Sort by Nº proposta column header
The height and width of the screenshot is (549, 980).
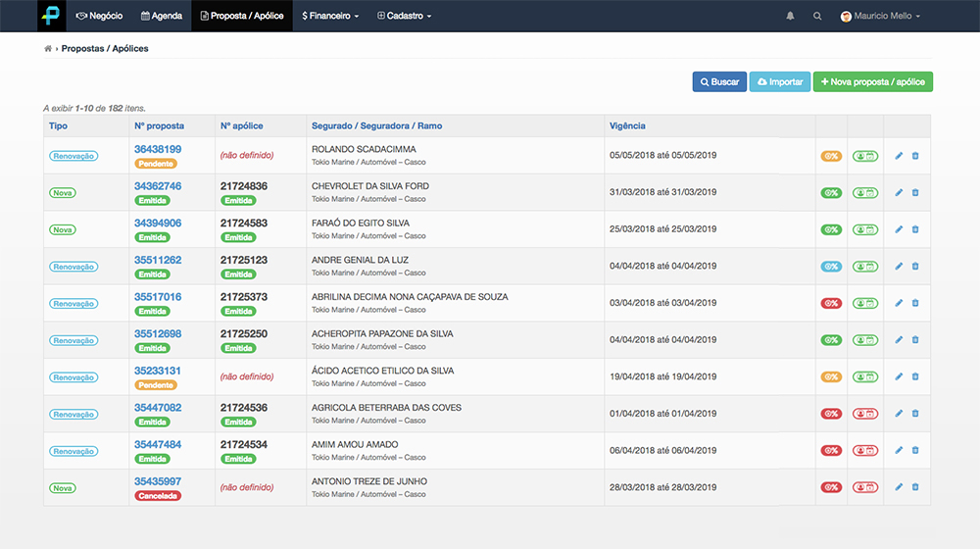click(159, 125)
